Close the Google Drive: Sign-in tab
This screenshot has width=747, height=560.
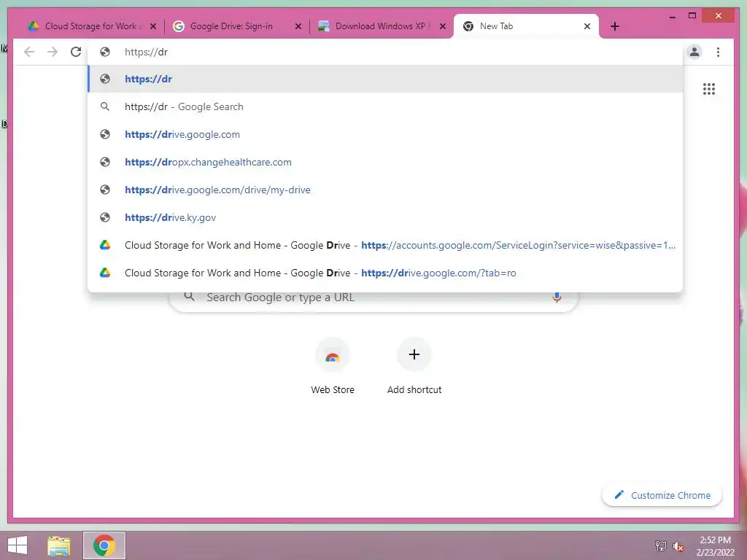(298, 26)
